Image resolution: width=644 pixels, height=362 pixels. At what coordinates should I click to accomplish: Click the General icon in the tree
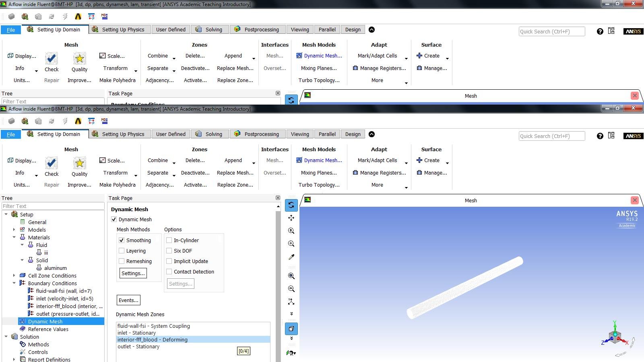23,222
